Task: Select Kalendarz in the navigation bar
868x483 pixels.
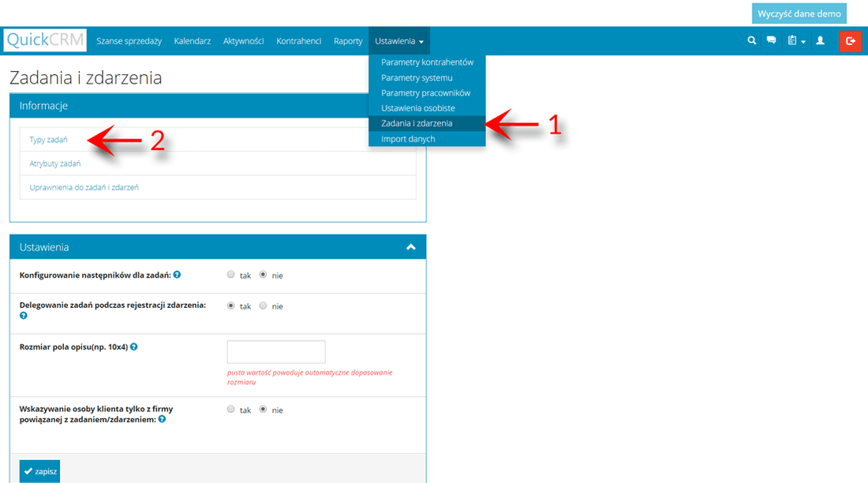Action: 192,41
